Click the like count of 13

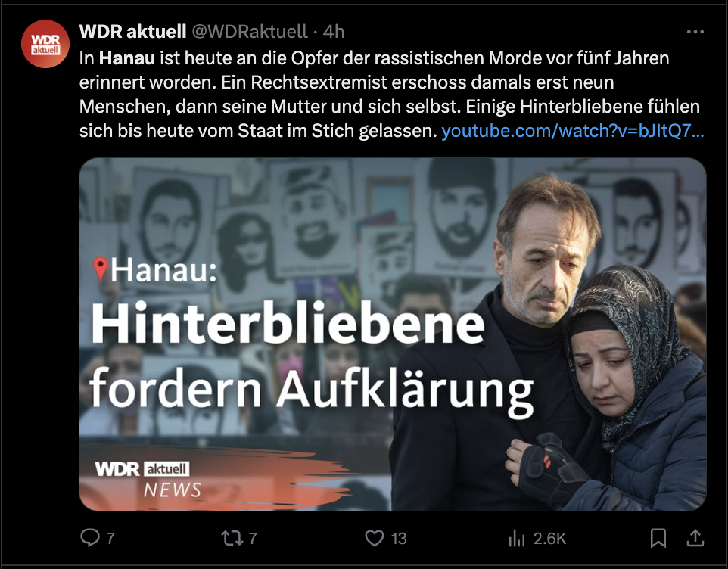point(398,539)
